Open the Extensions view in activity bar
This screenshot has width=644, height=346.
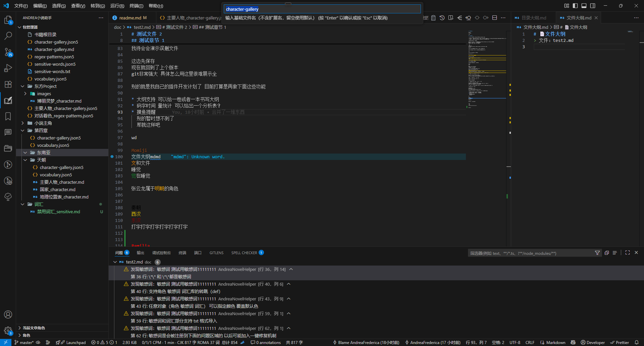coord(8,84)
